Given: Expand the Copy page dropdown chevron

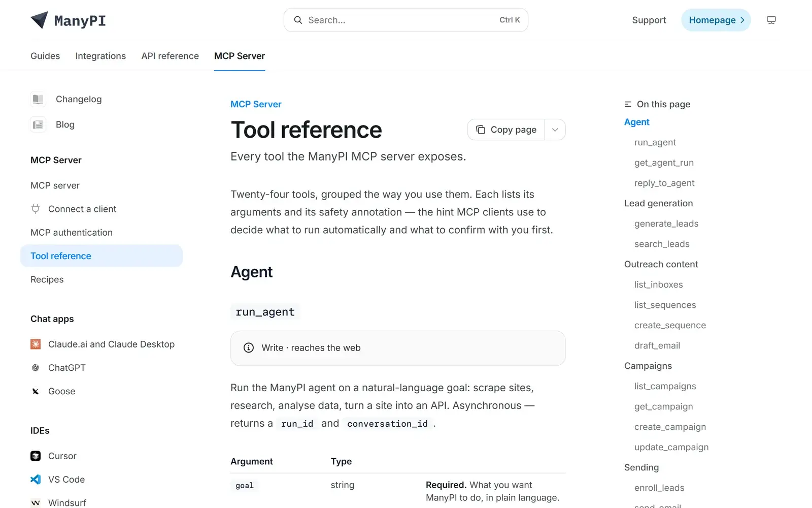Looking at the screenshot, I should tap(555, 130).
